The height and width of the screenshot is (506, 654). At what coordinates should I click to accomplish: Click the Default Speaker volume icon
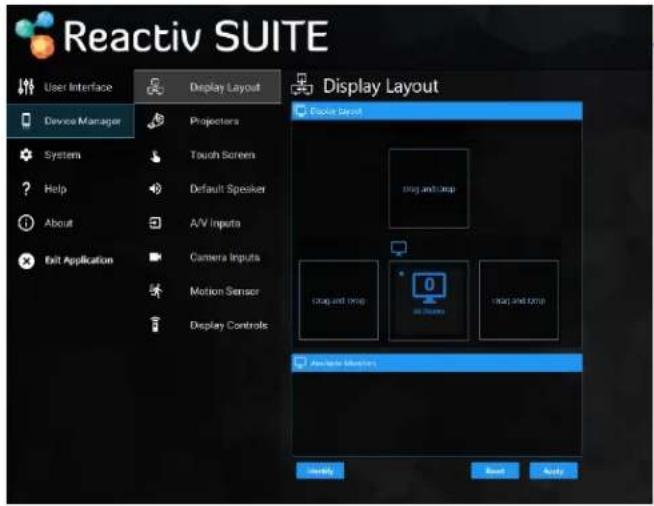[155, 189]
